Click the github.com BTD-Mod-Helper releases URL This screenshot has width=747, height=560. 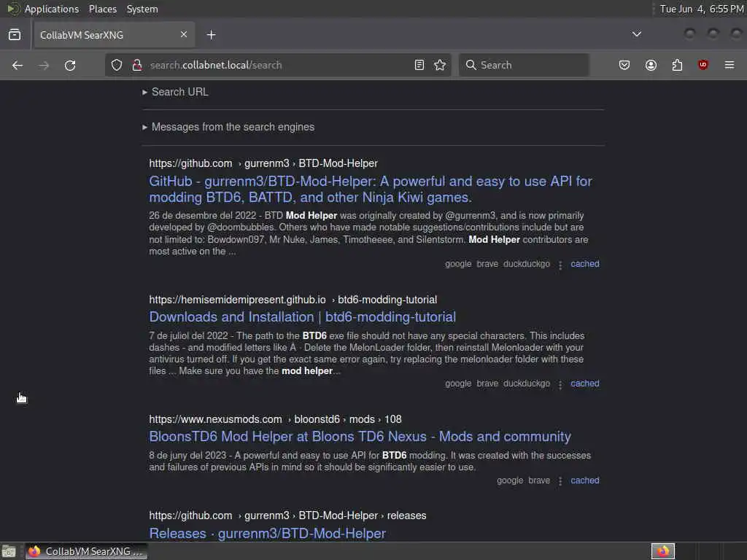point(287,516)
